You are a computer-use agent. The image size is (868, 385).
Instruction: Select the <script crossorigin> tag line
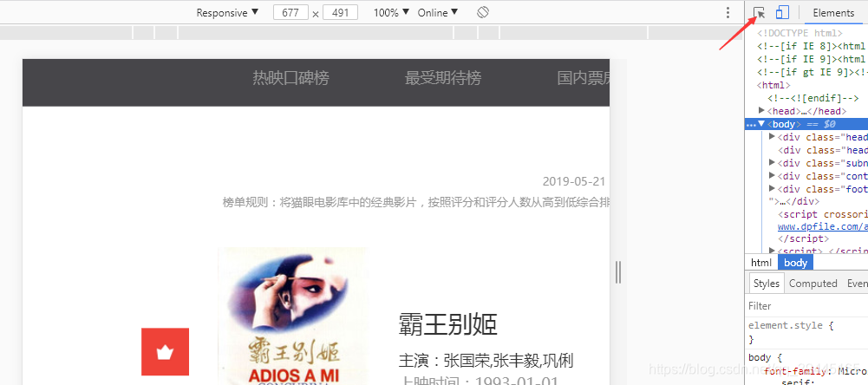(823, 214)
